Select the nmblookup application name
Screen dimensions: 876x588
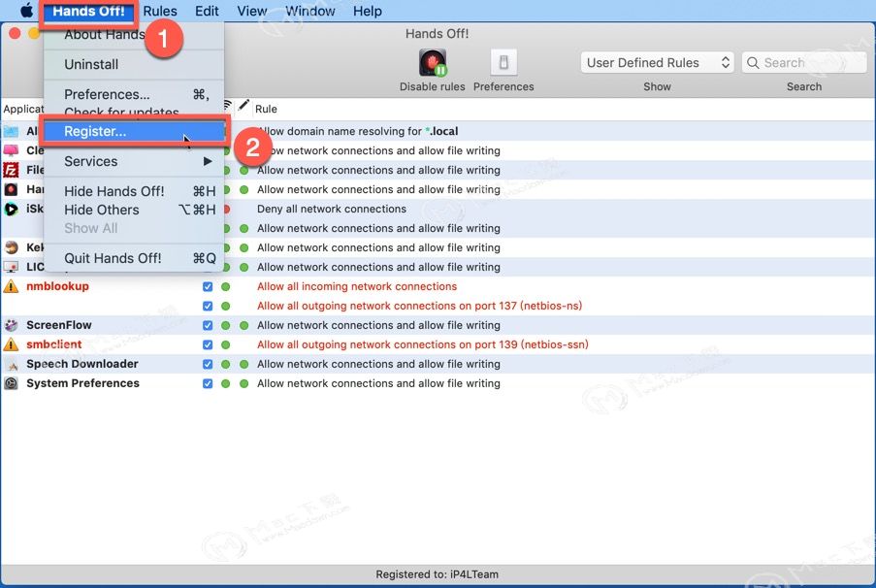coord(57,286)
